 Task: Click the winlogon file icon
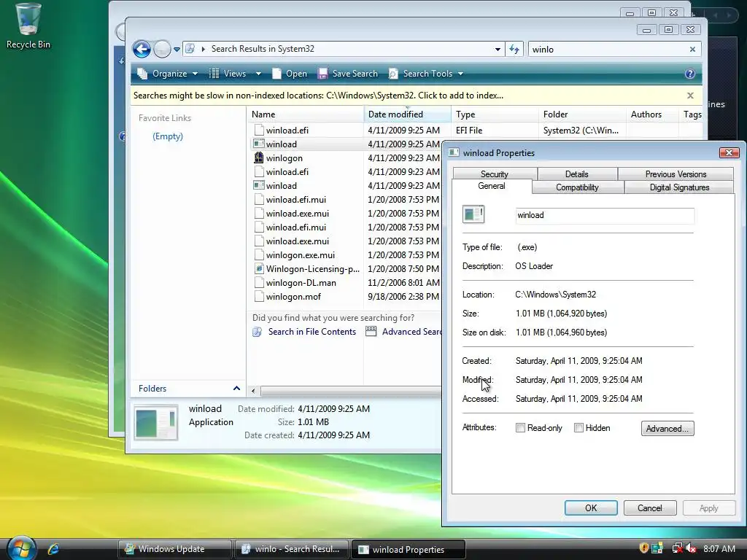click(x=259, y=158)
